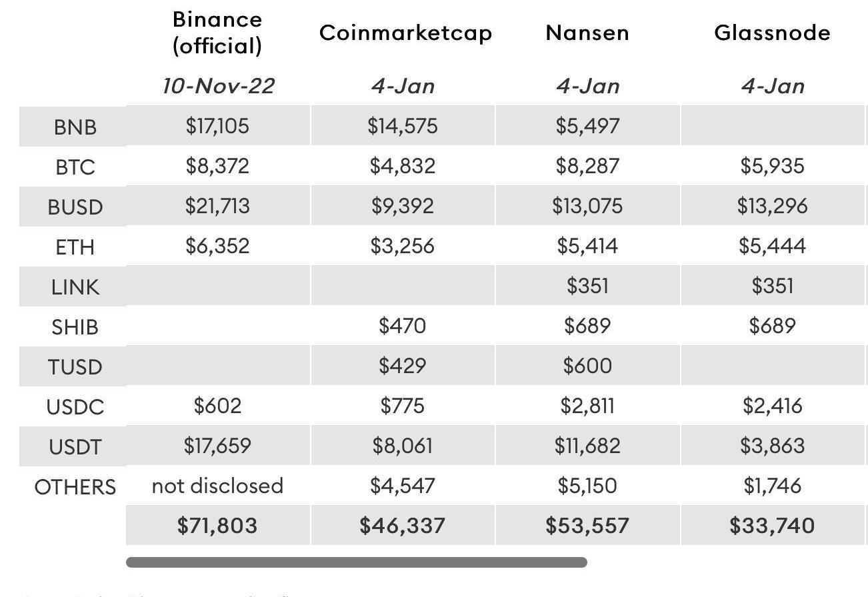Select the BTC row label
Screen dimensions: 868x597
click(x=75, y=167)
